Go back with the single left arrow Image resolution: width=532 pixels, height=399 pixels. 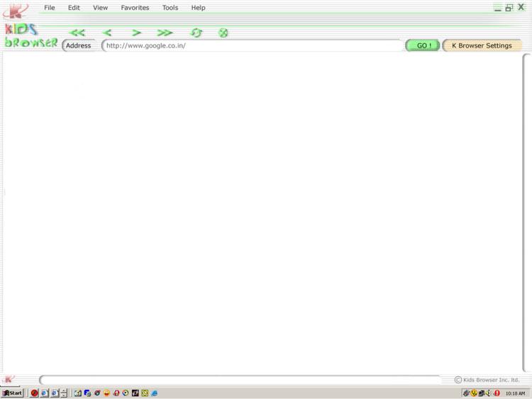click(107, 33)
